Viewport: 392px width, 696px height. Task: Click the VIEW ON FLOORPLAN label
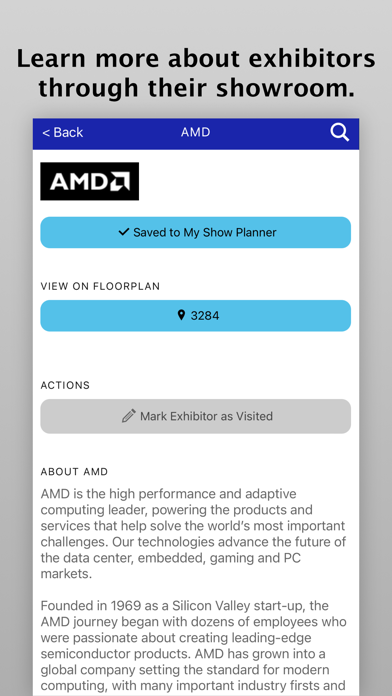(100, 287)
